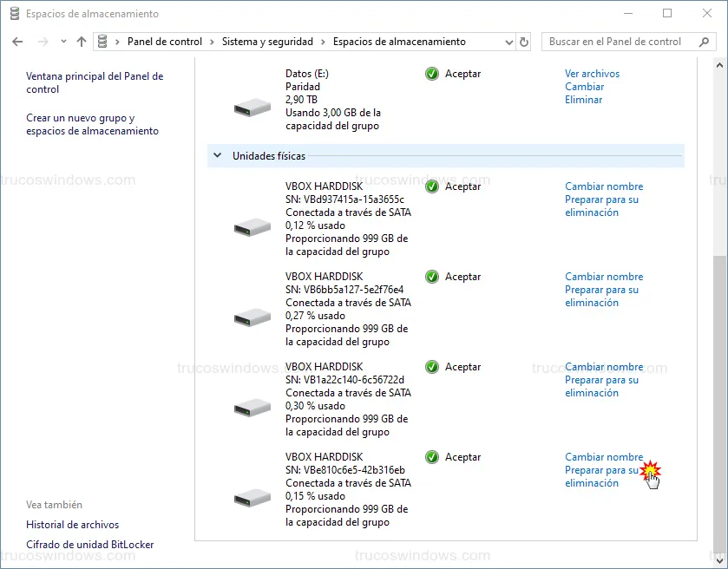Open Ver archivos link for Datos
Image resolution: width=728 pixels, height=569 pixels.
[x=592, y=74]
